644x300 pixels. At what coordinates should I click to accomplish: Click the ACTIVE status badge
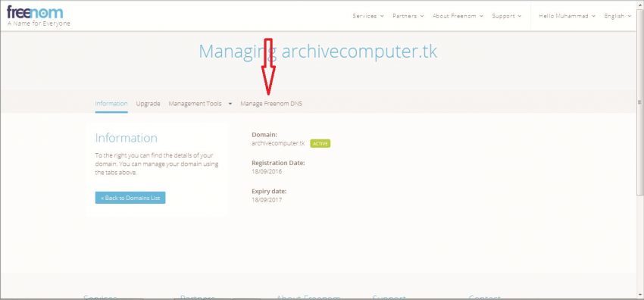pos(320,144)
